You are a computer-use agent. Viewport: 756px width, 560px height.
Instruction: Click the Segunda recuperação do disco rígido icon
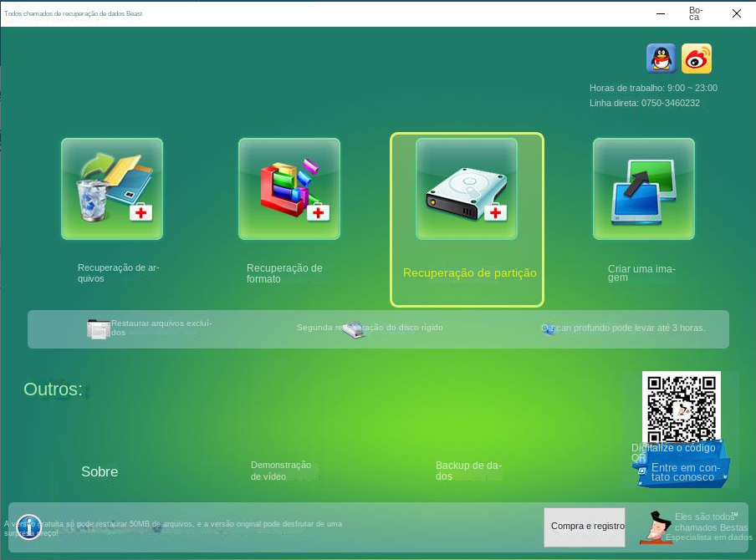pos(355,328)
